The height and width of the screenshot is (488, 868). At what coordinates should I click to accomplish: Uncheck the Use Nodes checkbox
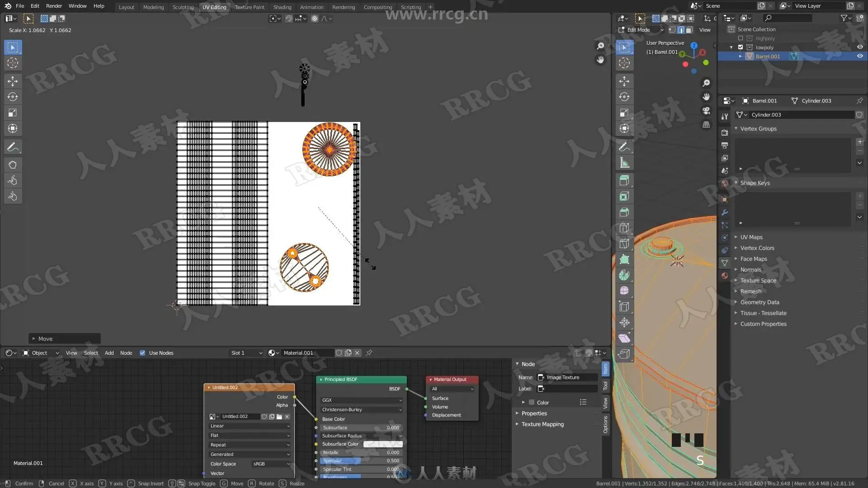142,353
